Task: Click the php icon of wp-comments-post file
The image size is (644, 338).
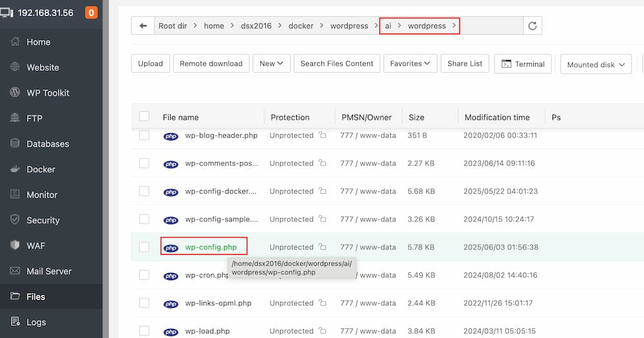Action: coord(171,164)
